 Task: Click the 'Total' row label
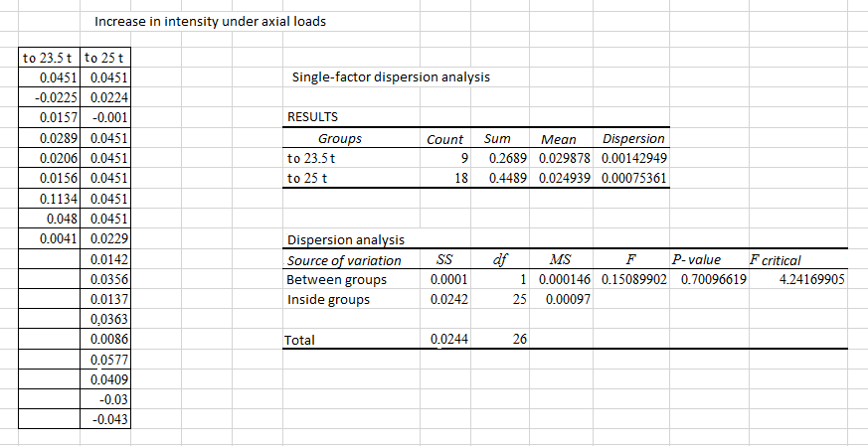click(299, 340)
